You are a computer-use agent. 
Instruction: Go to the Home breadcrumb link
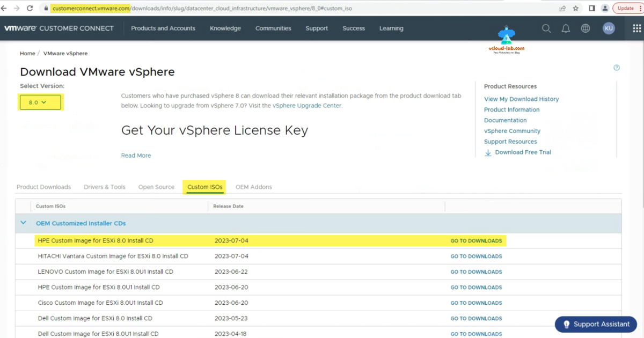[27, 54]
